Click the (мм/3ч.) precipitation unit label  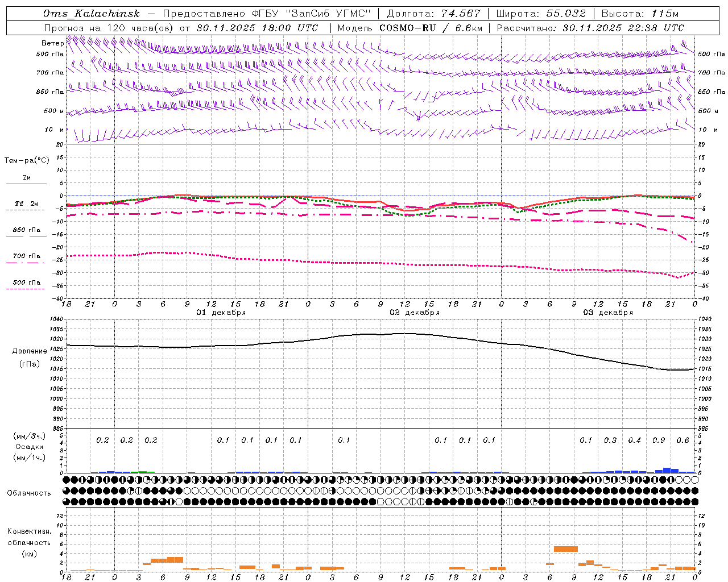pos(30,436)
